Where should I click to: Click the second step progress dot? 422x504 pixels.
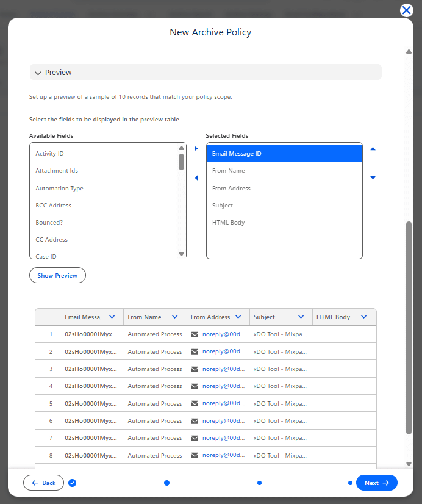tap(166, 483)
